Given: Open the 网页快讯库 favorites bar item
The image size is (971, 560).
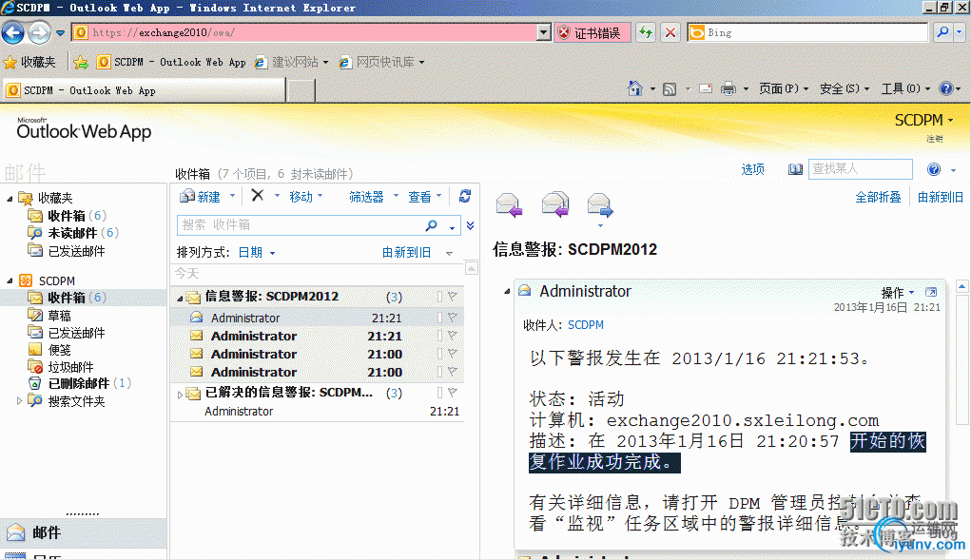Looking at the screenshot, I should tap(381, 63).
